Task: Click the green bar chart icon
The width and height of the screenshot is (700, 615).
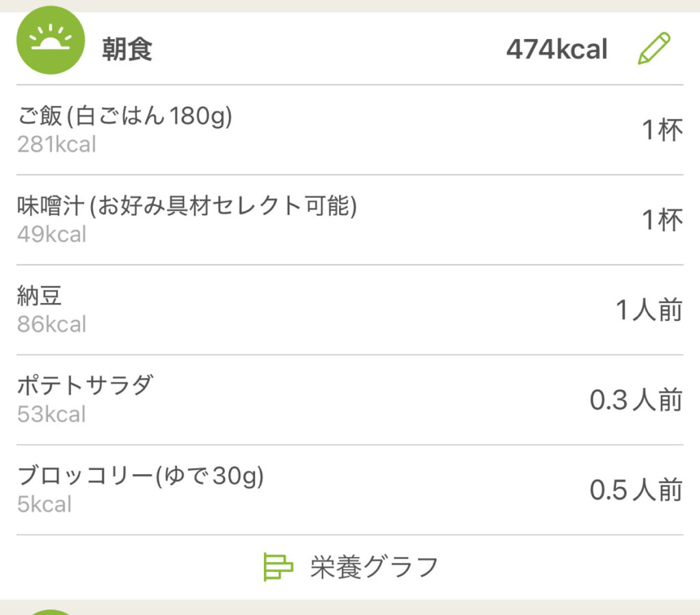Action: tap(278, 567)
